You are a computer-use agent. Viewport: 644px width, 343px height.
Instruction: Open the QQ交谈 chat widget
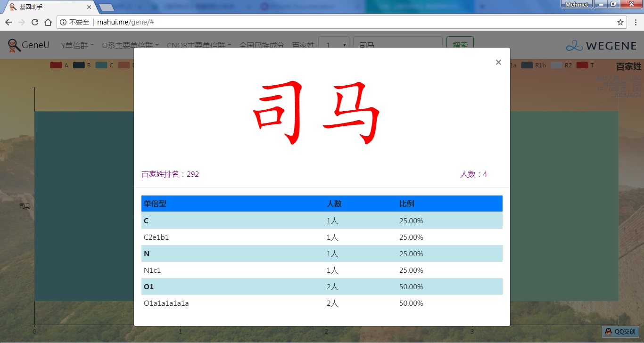(620, 332)
